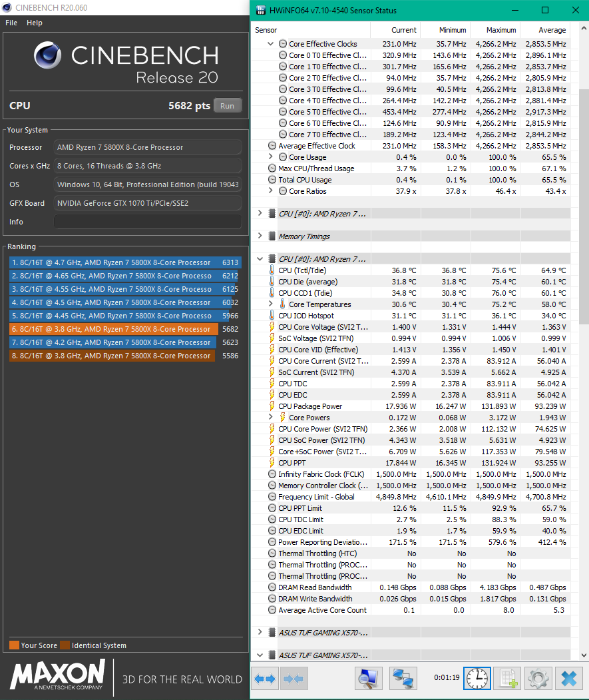Start logging with the sheet plus icon
This screenshot has width=589, height=700.
[507, 679]
